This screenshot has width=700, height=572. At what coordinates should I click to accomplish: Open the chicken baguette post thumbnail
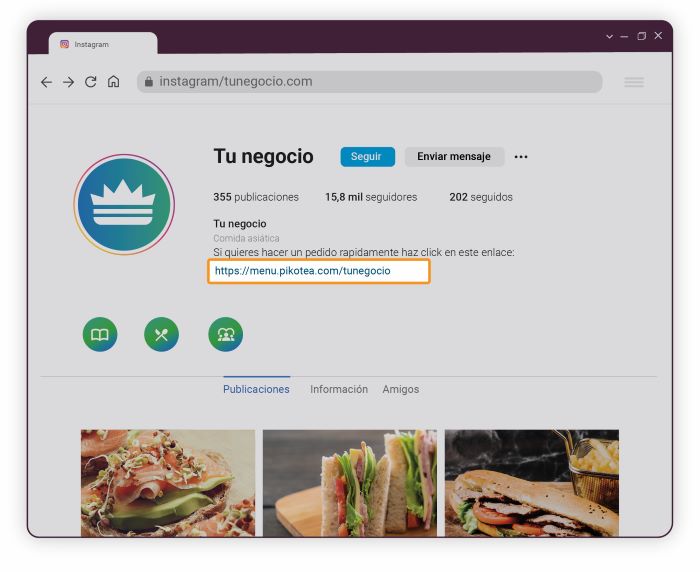[532, 483]
